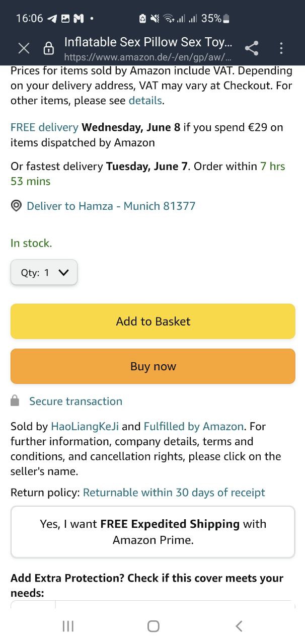Open Returnable within 30 days policy
This screenshot has height=644, width=305.
pyautogui.click(x=174, y=493)
